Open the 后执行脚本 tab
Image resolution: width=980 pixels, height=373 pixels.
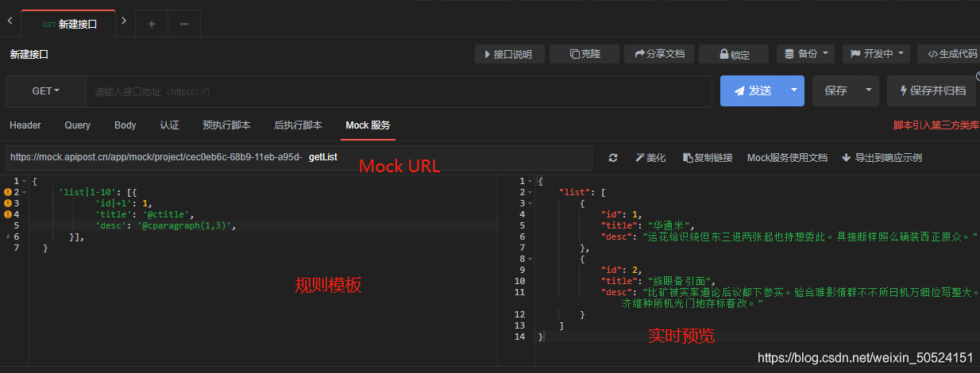[298, 125]
